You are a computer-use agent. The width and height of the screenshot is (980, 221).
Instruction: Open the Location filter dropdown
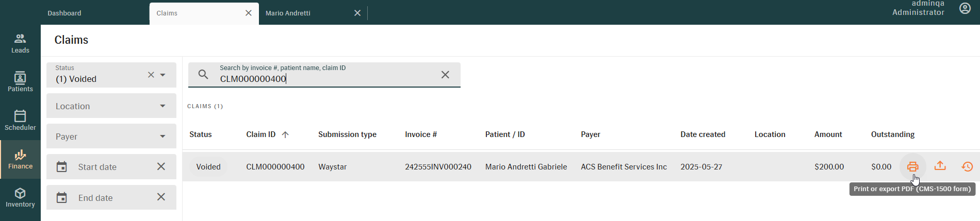[x=162, y=106]
